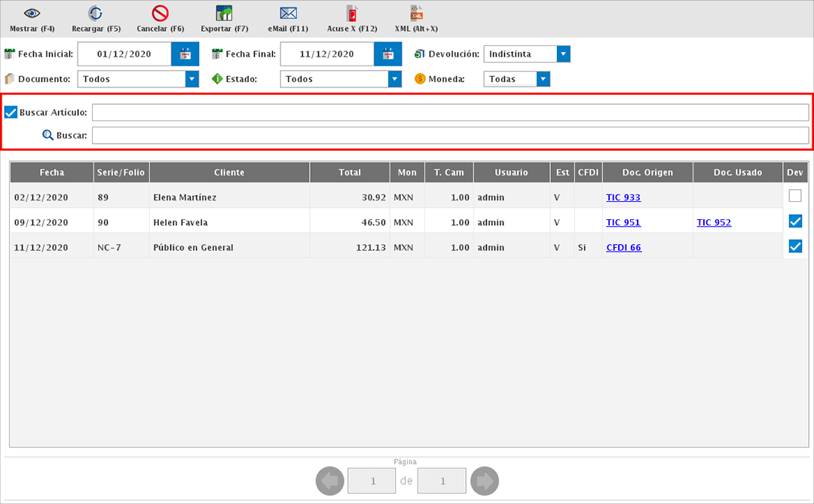Open the TIC 933 origin document link
The height and width of the screenshot is (504, 814).
coord(623,197)
